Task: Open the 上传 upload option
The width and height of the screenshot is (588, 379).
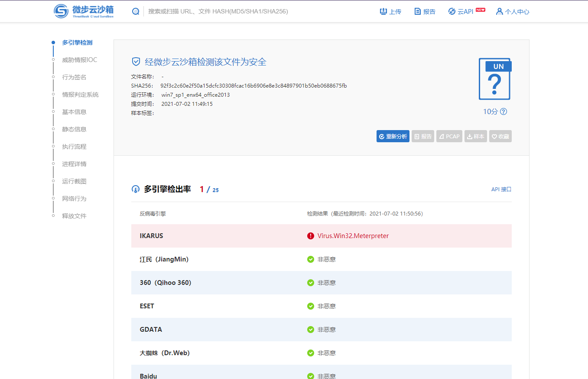Action: coord(390,12)
